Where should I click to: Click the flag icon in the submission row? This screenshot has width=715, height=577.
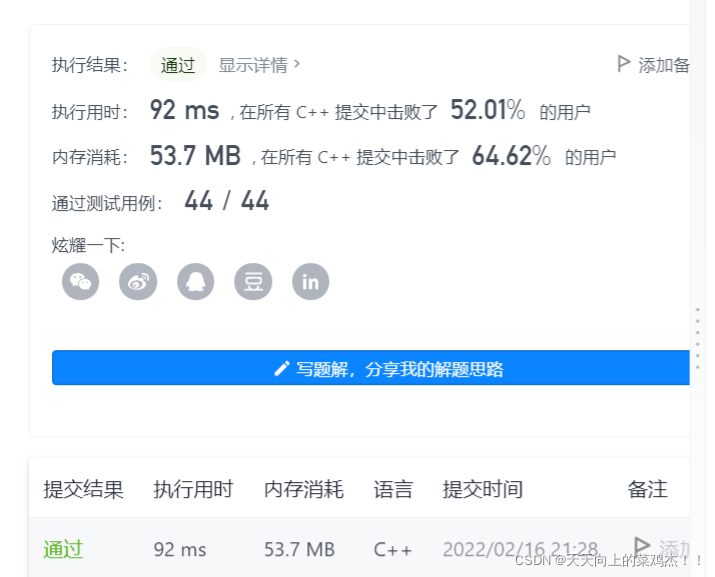click(x=642, y=546)
